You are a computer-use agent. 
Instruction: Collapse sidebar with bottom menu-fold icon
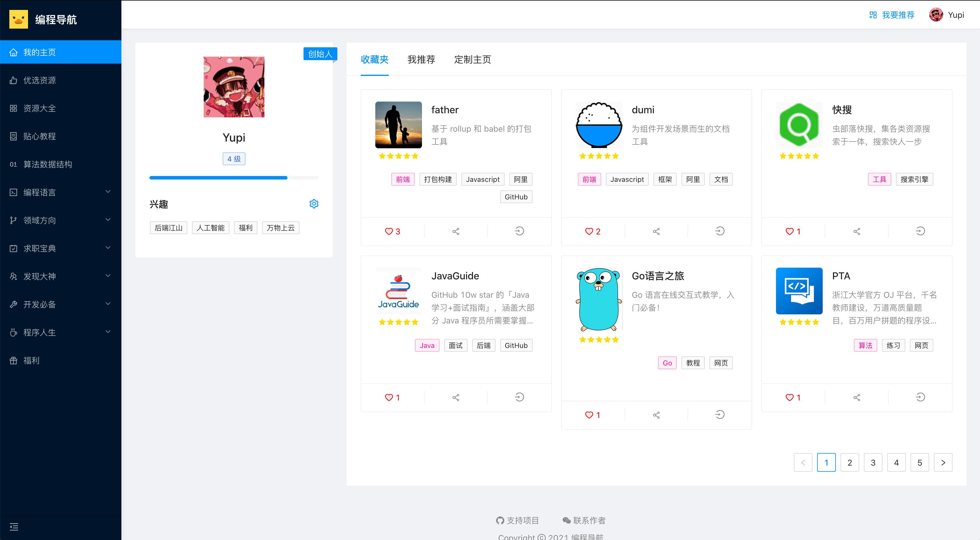point(14,527)
